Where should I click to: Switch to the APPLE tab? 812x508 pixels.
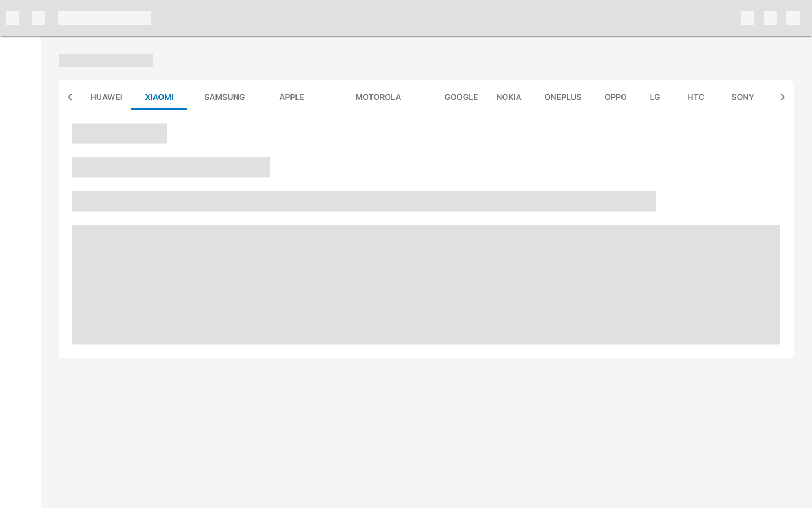tap(292, 97)
